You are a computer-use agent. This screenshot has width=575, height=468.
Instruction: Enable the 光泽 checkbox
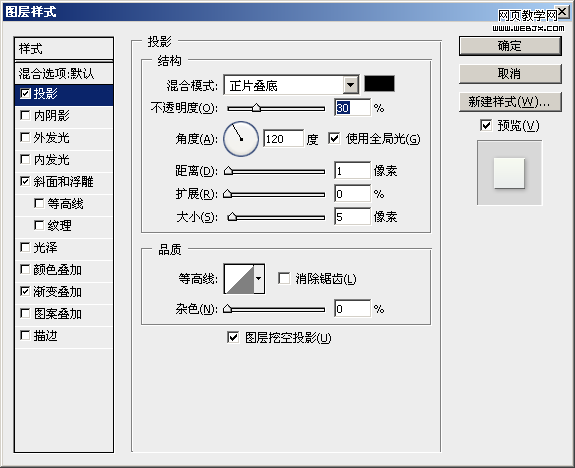click(x=25, y=248)
